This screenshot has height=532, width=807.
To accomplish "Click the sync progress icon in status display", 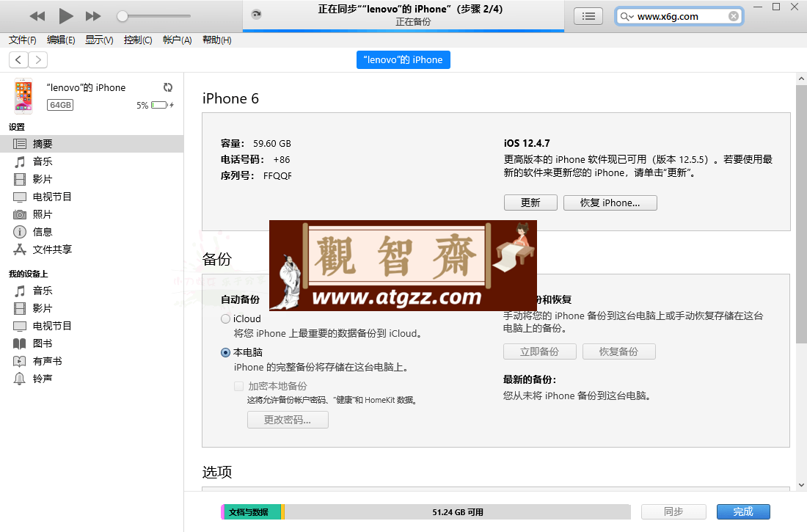I will [256, 15].
